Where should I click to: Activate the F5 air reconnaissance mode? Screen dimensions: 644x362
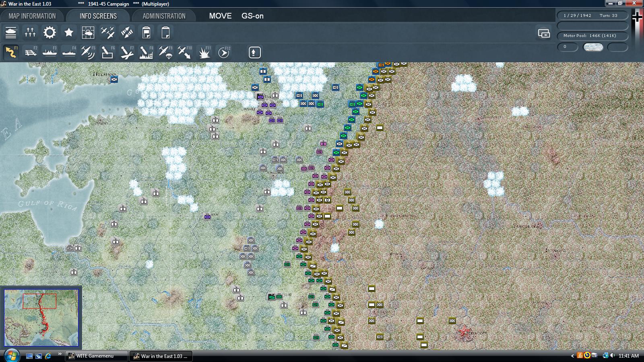pyautogui.click(x=88, y=52)
